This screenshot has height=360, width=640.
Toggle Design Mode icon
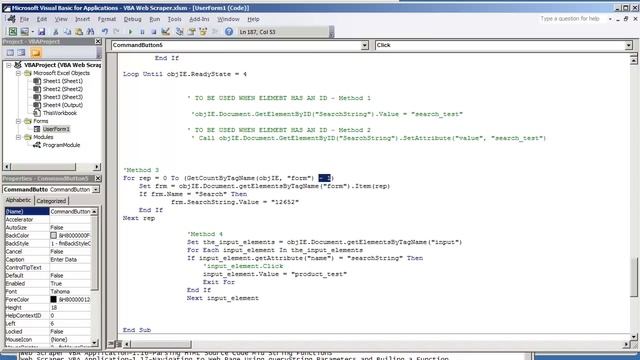pyautogui.click(x=165, y=31)
